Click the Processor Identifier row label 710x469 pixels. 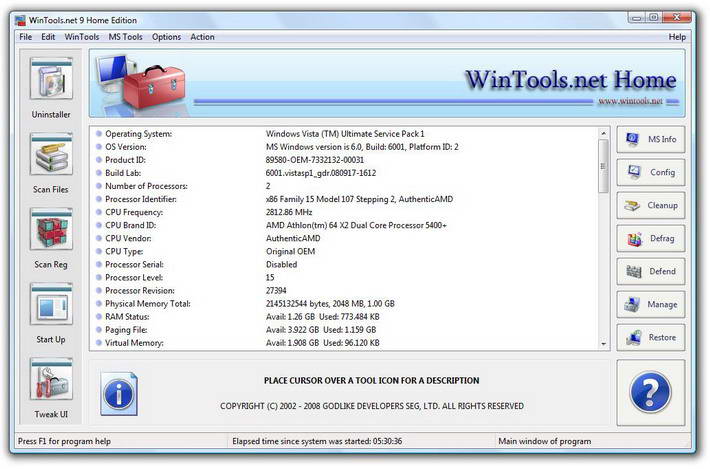(141, 199)
